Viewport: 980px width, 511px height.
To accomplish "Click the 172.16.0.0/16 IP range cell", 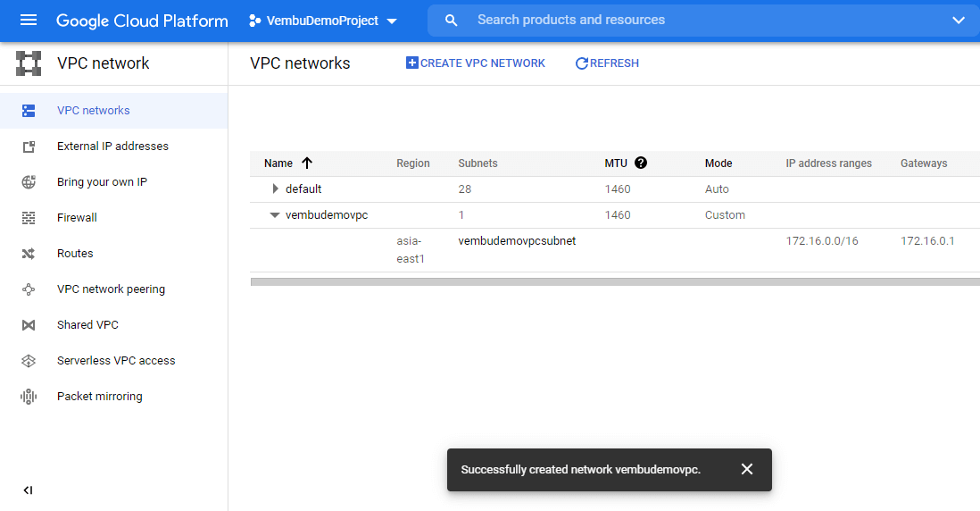I will coord(822,241).
